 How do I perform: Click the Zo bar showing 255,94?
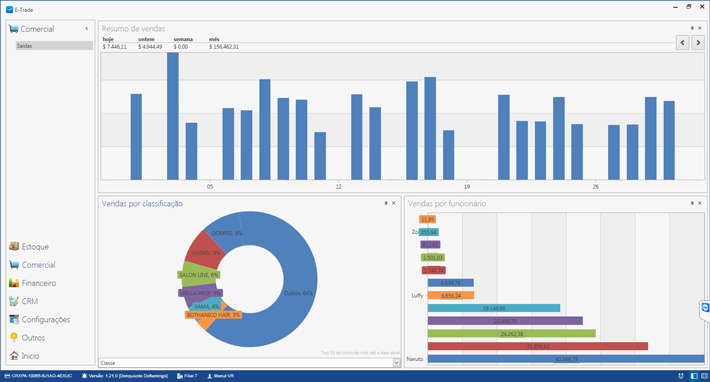coord(429,232)
